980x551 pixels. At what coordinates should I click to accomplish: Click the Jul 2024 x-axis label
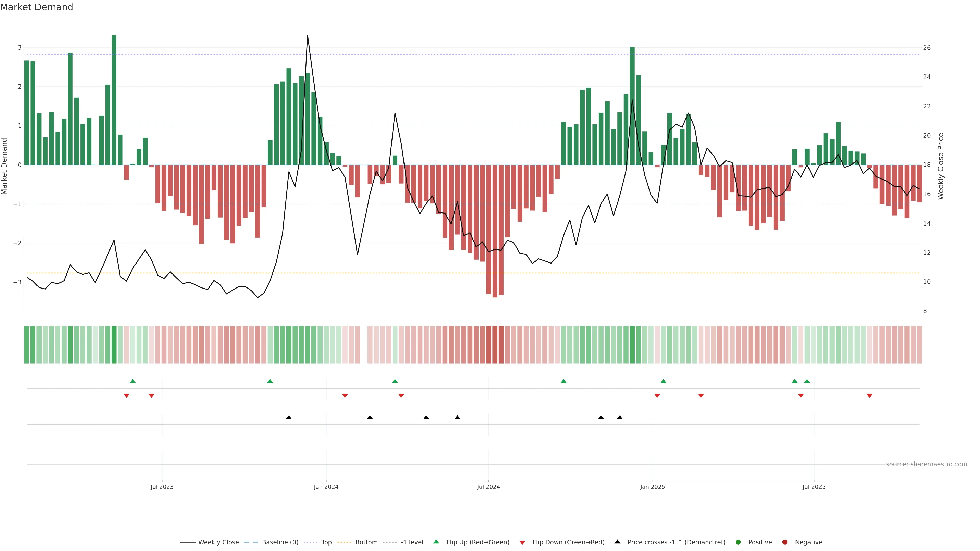tap(488, 487)
